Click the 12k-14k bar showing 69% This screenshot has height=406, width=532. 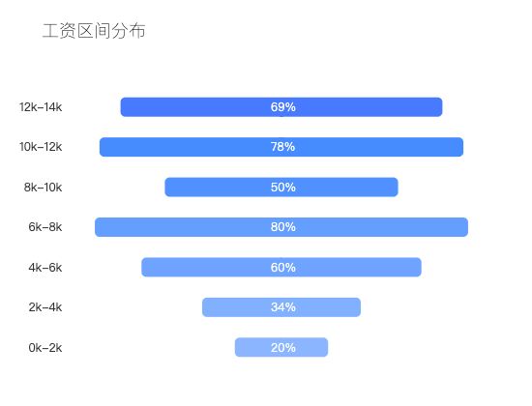point(281,107)
